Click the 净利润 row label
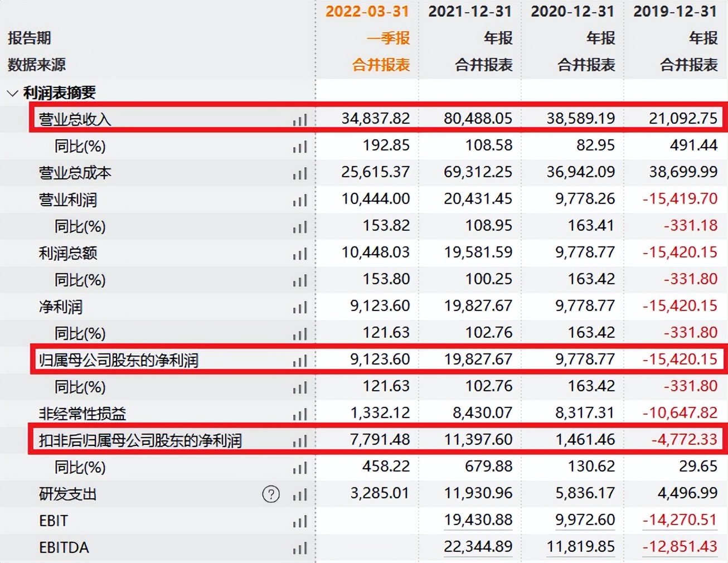Image resolution: width=728 pixels, height=563 pixels. coord(61,307)
